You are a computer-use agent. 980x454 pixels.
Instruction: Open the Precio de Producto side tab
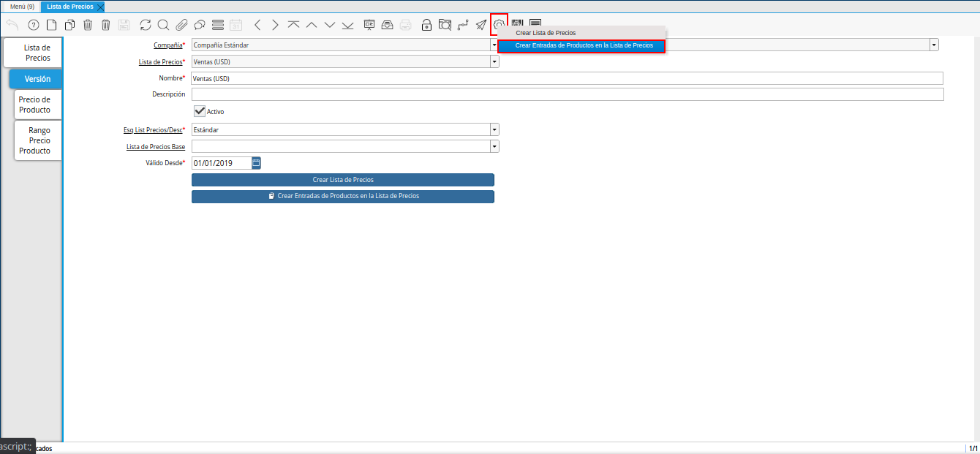tap(37, 105)
